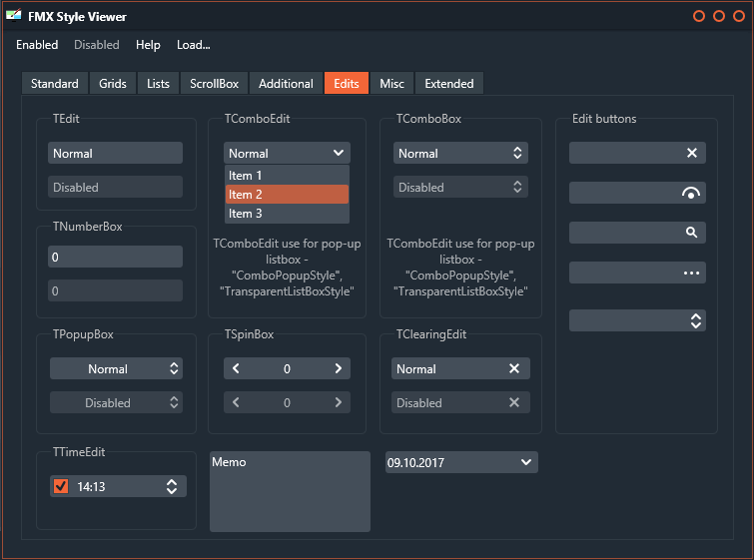Open the Disabled TPopupBox
754x560 pixels.
(116, 403)
